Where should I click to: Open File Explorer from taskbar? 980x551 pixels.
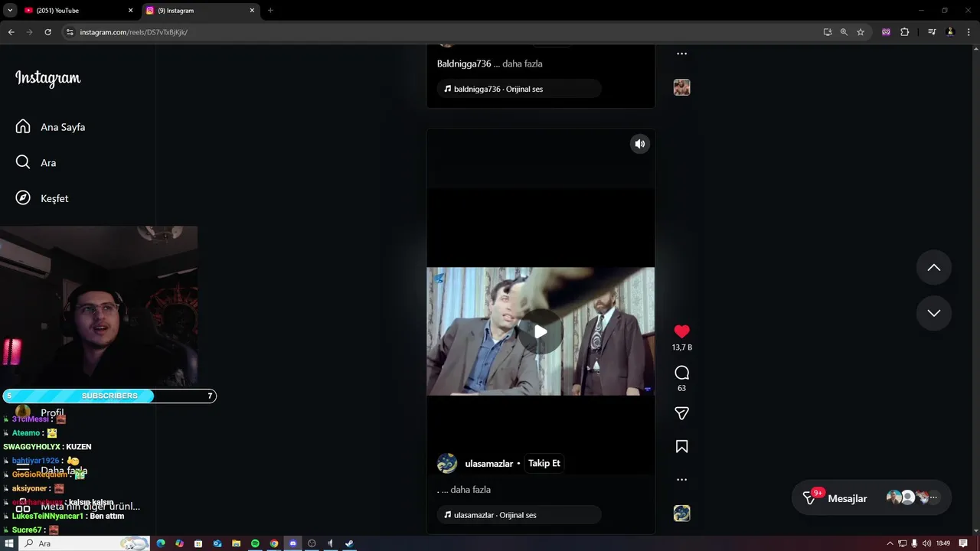point(236,543)
